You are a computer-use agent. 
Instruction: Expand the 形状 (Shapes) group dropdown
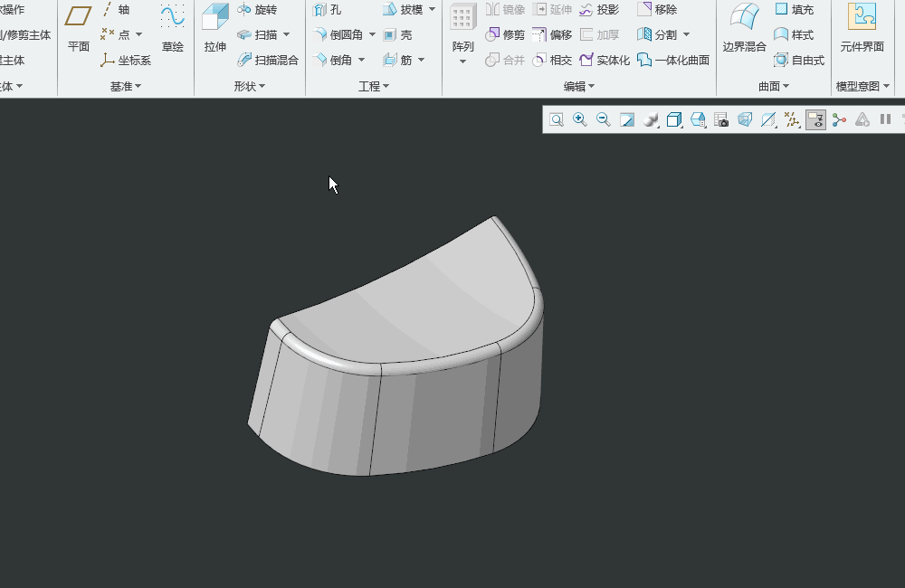[x=250, y=86]
